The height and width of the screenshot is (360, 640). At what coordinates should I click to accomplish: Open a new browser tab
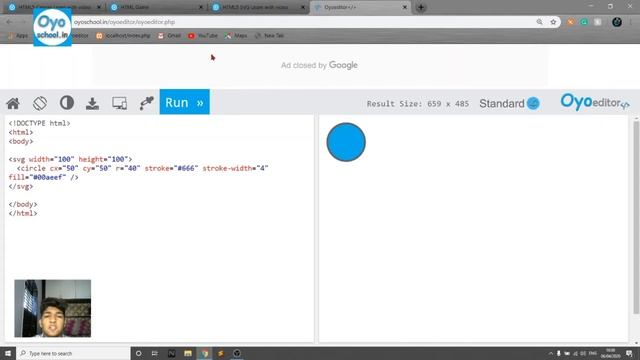pyautogui.click(x=421, y=7)
